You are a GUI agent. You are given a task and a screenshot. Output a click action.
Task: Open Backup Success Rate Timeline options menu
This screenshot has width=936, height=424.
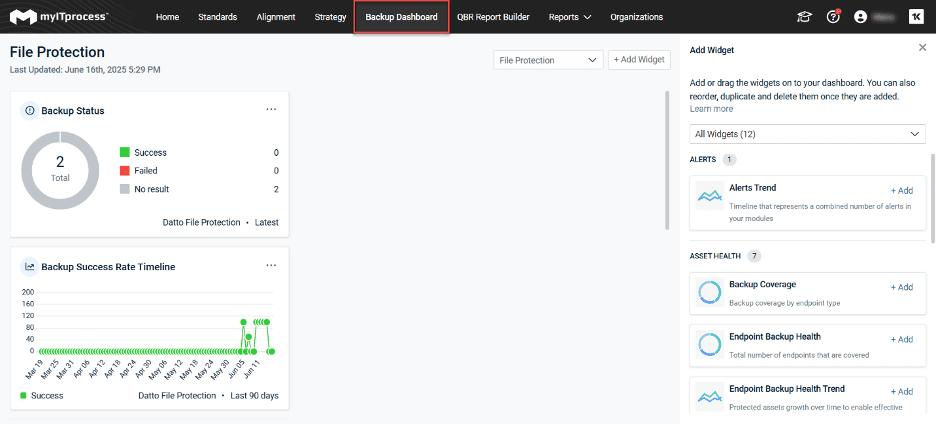pos(271,266)
